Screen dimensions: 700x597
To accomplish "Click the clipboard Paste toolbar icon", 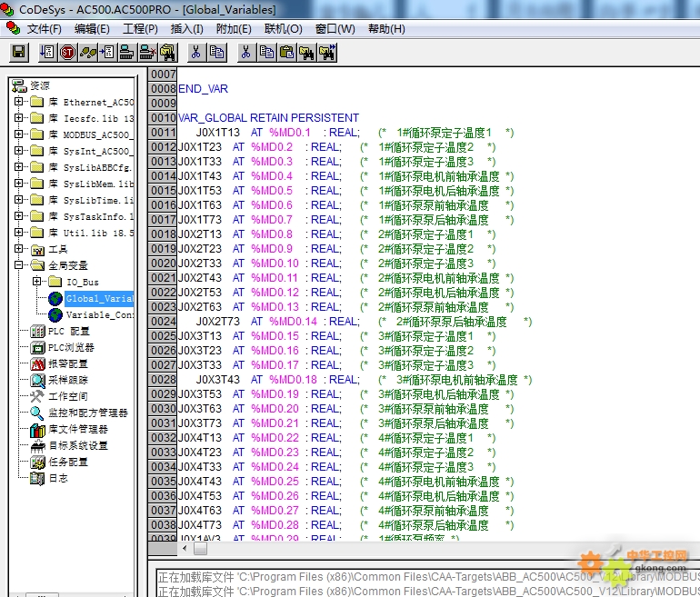I will point(286,53).
